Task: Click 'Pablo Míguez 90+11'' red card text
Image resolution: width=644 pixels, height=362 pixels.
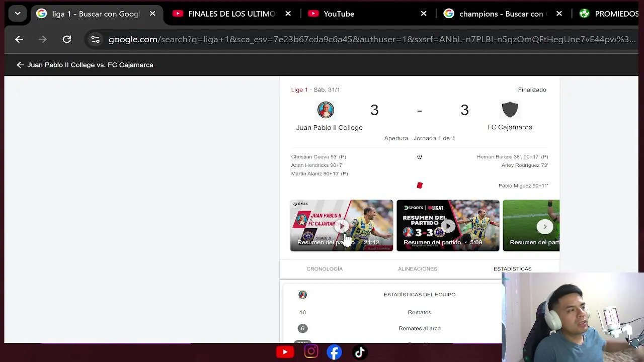Action: pyautogui.click(x=523, y=186)
